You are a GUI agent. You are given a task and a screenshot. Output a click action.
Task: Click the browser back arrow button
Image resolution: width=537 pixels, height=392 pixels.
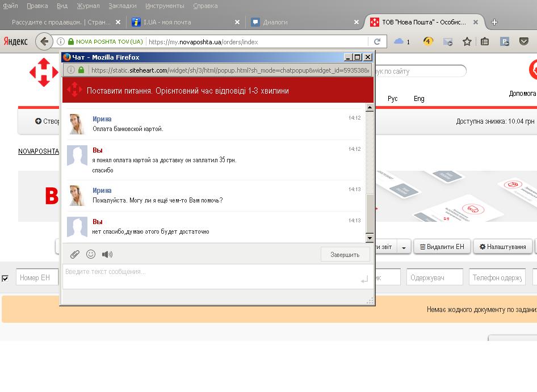click(x=44, y=41)
